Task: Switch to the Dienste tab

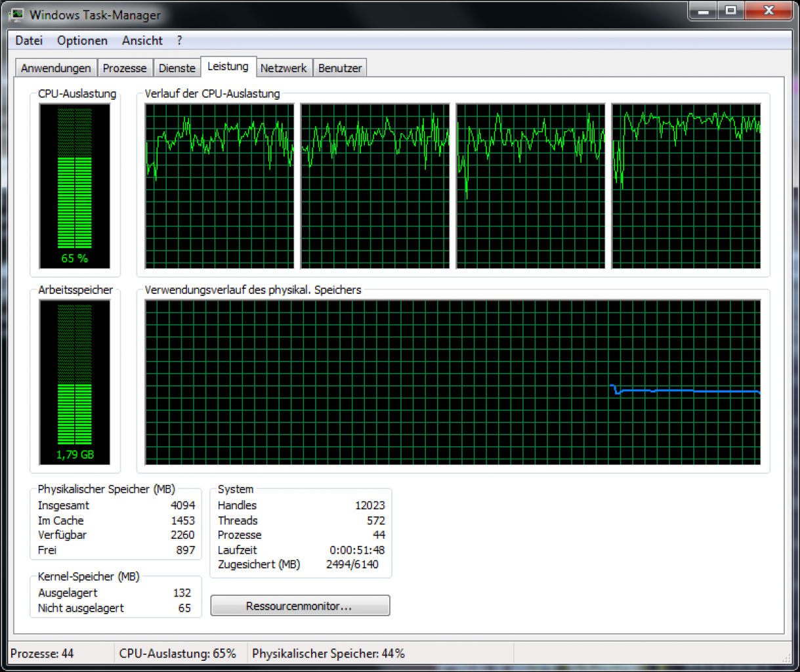Action: (177, 68)
